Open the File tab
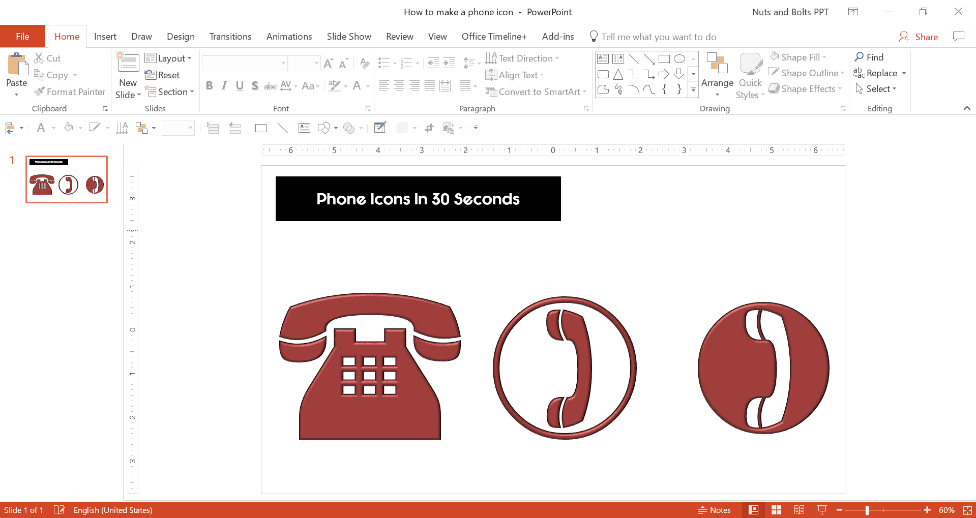976x518 pixels. 22,36
